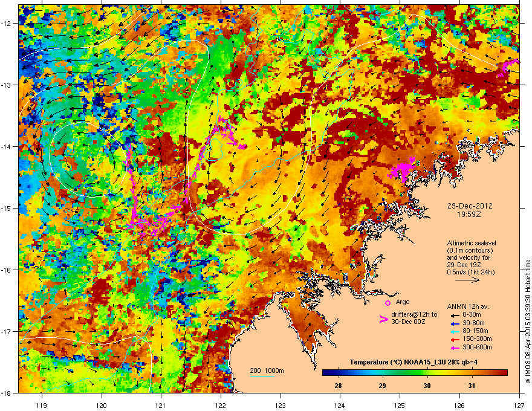Viewport: 532px width, 411px height.
Task: Click the '-12' latitude axis label
Action: tap(6, 24)
